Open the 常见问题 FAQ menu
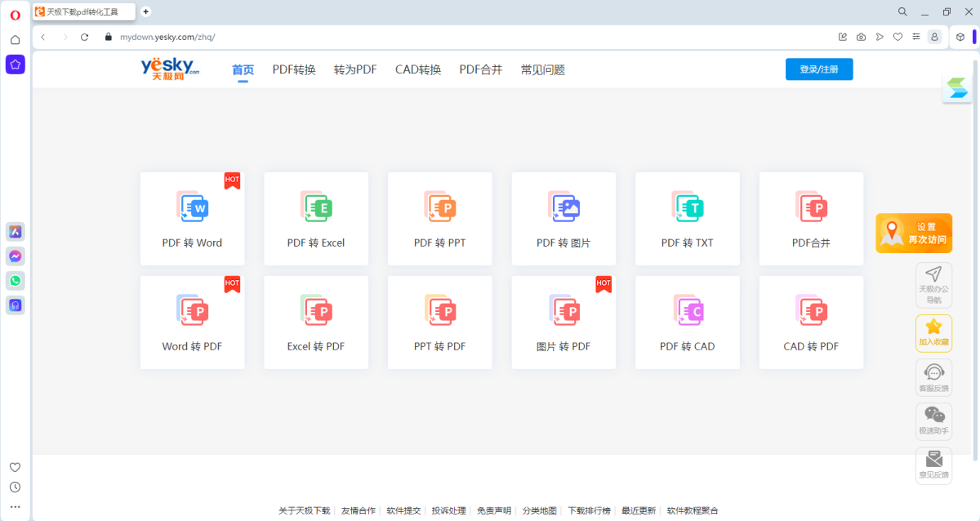The image size is (980, 521). [x=541, y=69]
